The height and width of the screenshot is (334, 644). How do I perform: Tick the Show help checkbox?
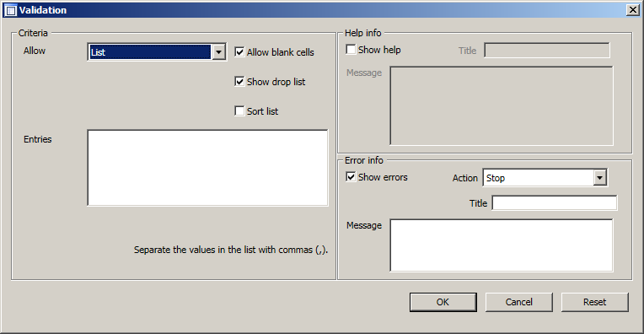(351, 50)
